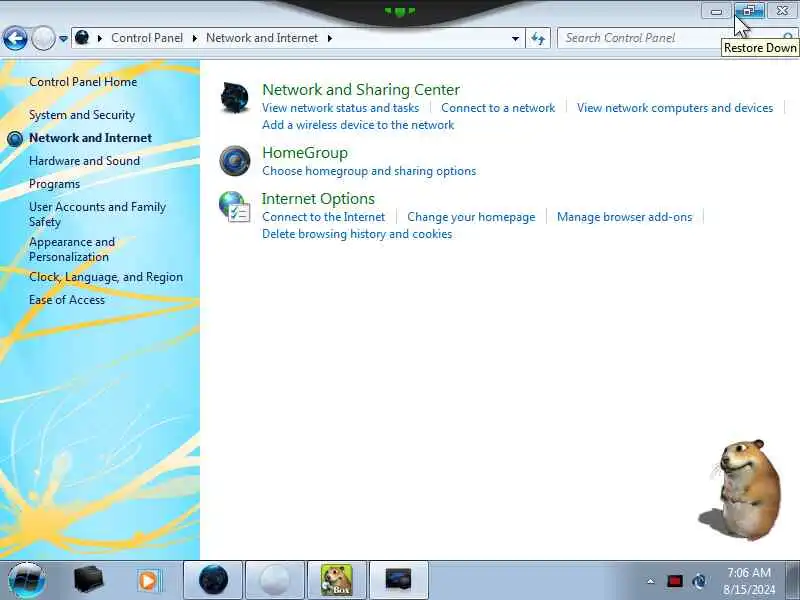Open the address bar history dropdown

(515, 38)
